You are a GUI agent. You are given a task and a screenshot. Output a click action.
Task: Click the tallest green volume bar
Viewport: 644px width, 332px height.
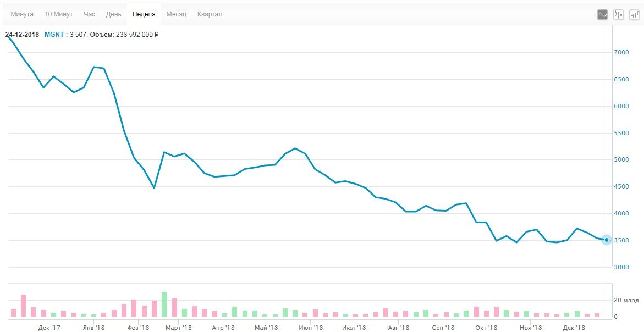pyautogui.click(x=164, y=305)
